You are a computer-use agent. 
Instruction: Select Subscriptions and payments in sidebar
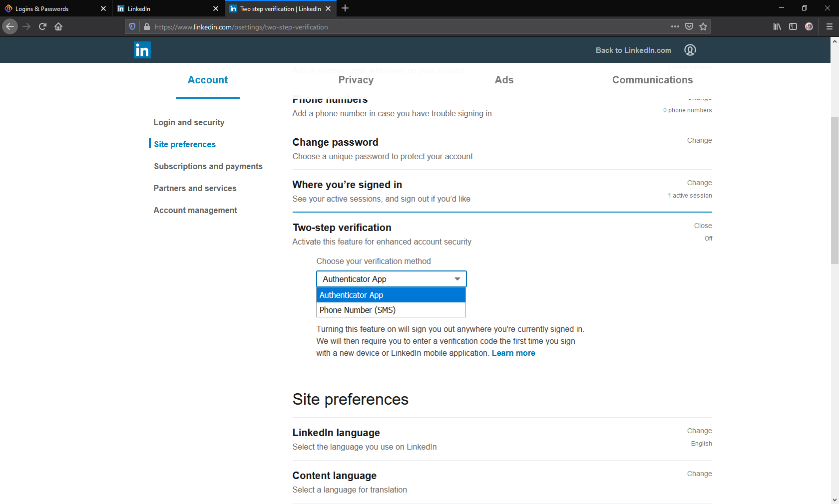coord(208,166)
